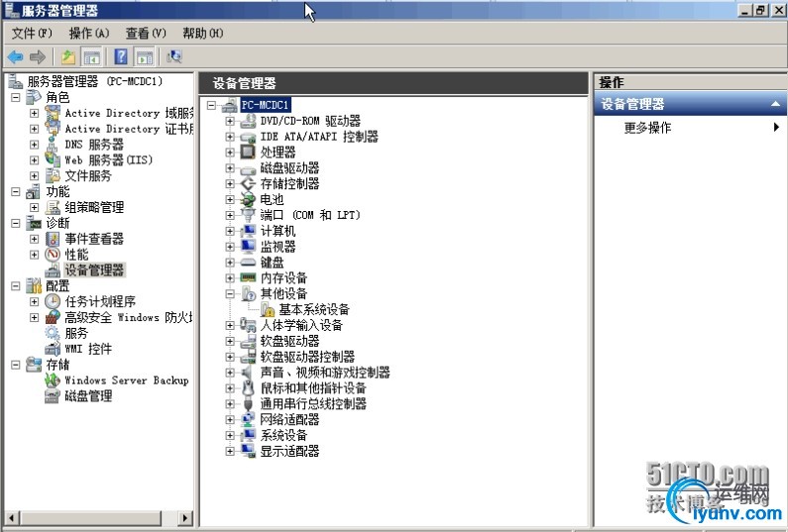The width and height of the screenshot is (788, 532).
Task: Expand the 磁盘驱动器 device category
Action: tap(230, 168)
